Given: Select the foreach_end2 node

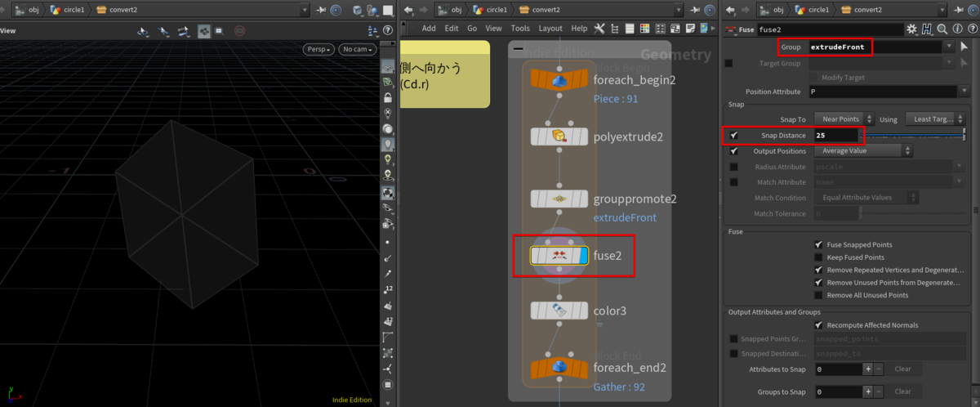Looking at the screenshot, I should (x=559, y=367).
